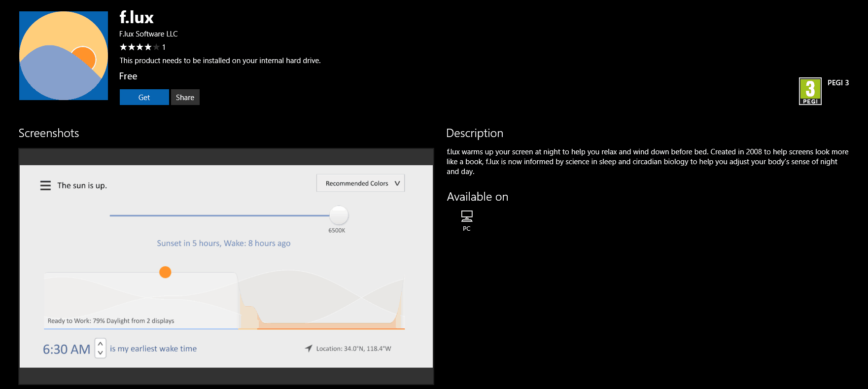Click the Get button
Image resolution: width=868 pixels, height=389 pixels.
(x=144, y=97)
